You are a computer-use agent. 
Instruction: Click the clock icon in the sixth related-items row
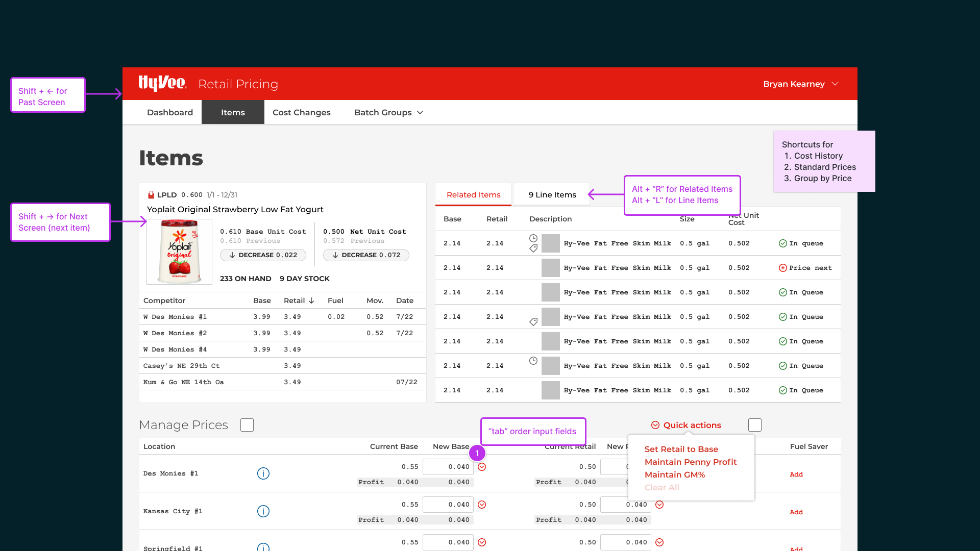pyautogui.click(x=533, y=361)
